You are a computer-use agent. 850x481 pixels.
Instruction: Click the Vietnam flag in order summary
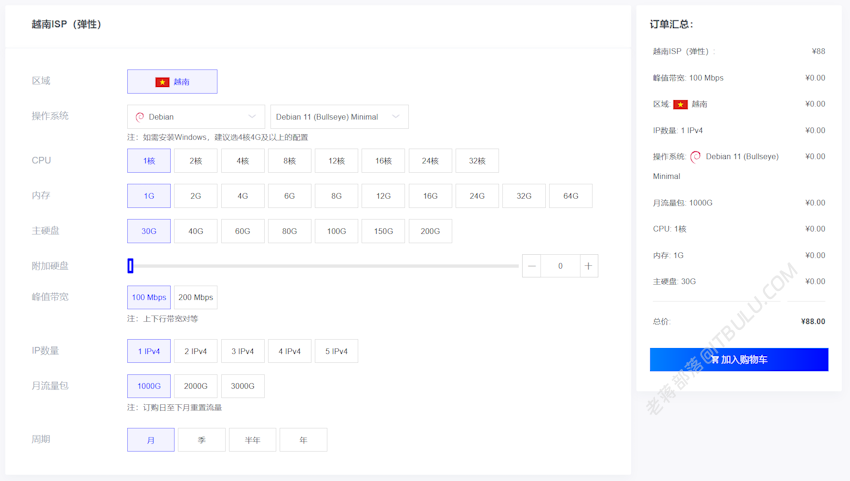(680, 104)
